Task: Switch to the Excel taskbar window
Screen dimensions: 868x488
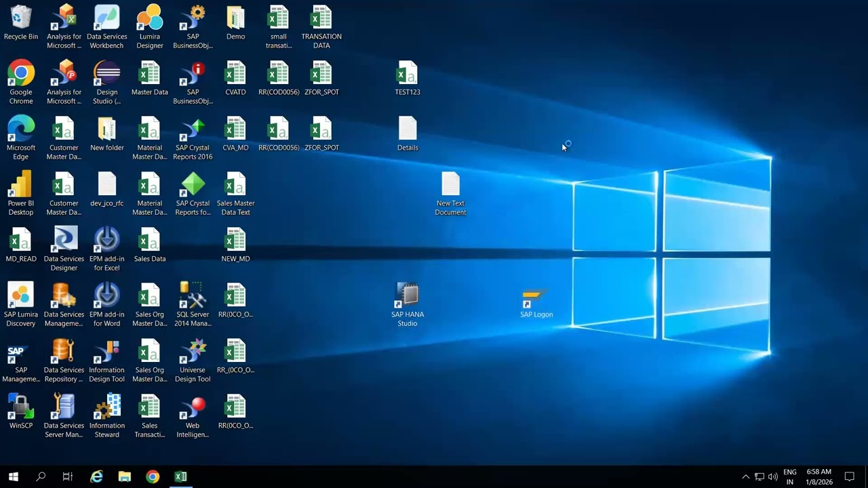Action: 180,476
